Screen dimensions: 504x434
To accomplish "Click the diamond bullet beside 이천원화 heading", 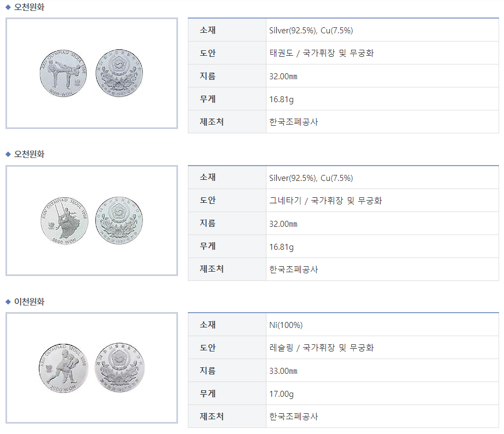I will (x=8, y=302).
